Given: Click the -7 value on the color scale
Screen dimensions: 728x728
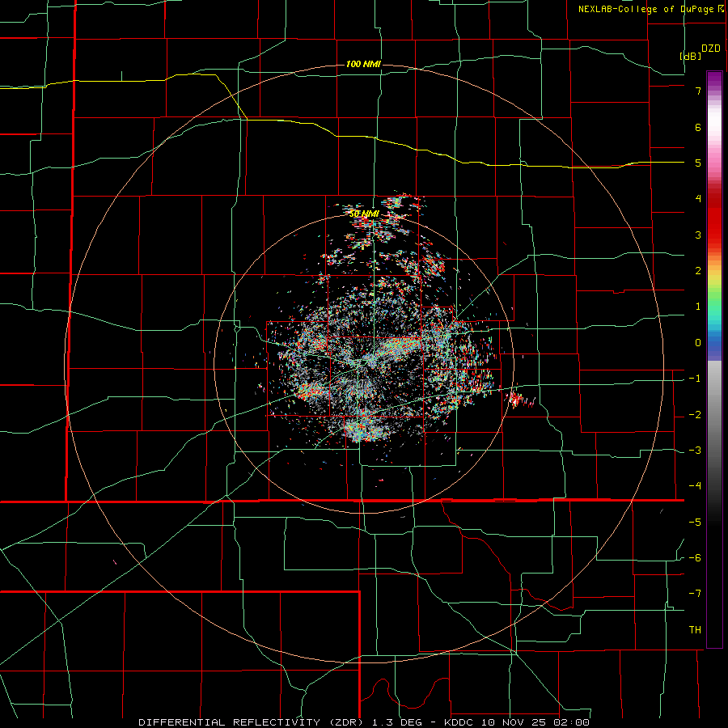Looking at the screenshot, I should click(x=695, y=594).
